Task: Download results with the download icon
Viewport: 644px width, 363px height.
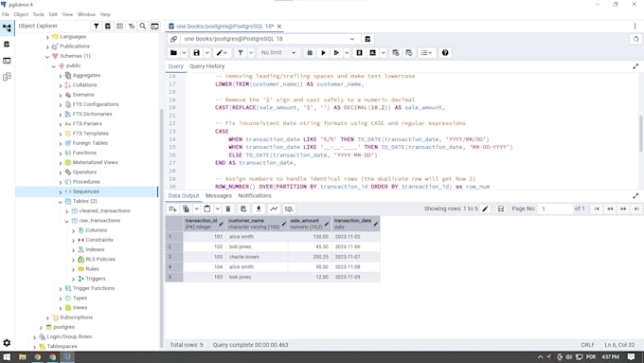Action: pos(259,209)
